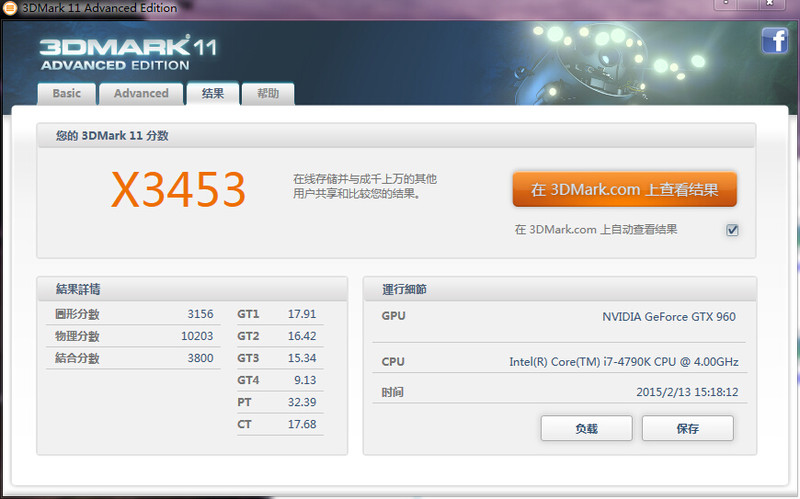Select the CT result 17.68
The width and height of the screenshot is (800, 499).
coord(302,424)
